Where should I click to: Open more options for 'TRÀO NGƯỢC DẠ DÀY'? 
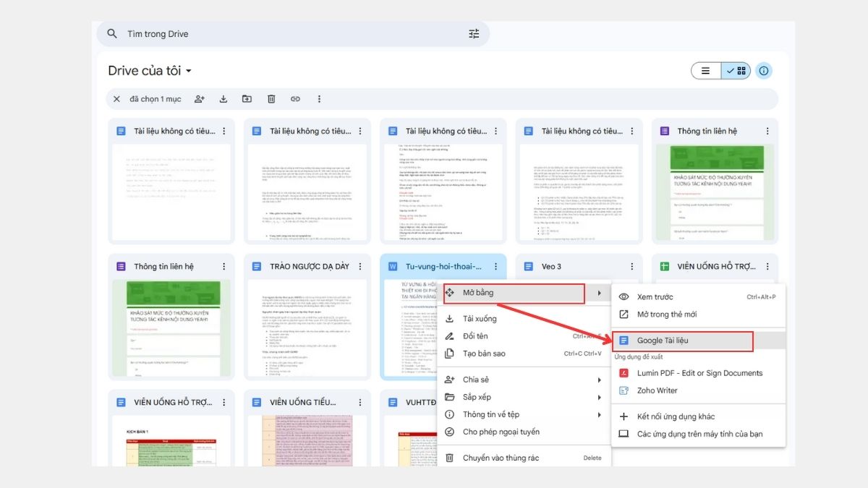pyautogui.click(x=360, y=267)
